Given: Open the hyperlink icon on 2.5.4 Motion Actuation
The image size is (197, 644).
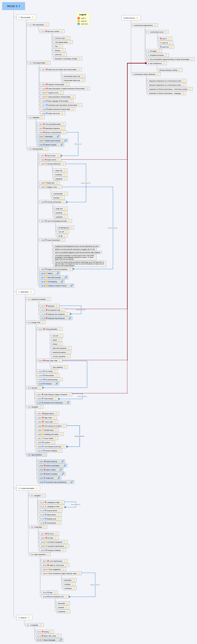Looking at the screenshot, I should (63, 474).
